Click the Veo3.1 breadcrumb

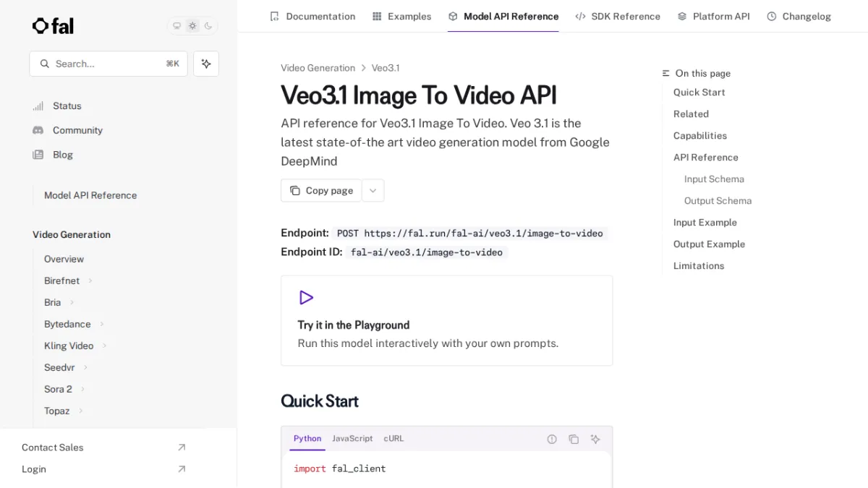point(386,68)
